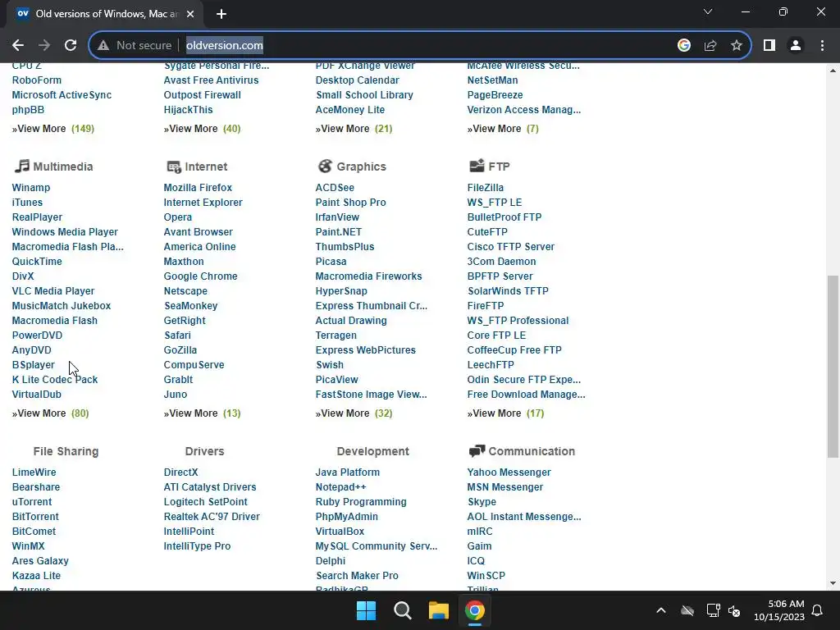Toggle the browser side panel icon
This screenshot has height=630, width=840.
[x=769, y=46]
